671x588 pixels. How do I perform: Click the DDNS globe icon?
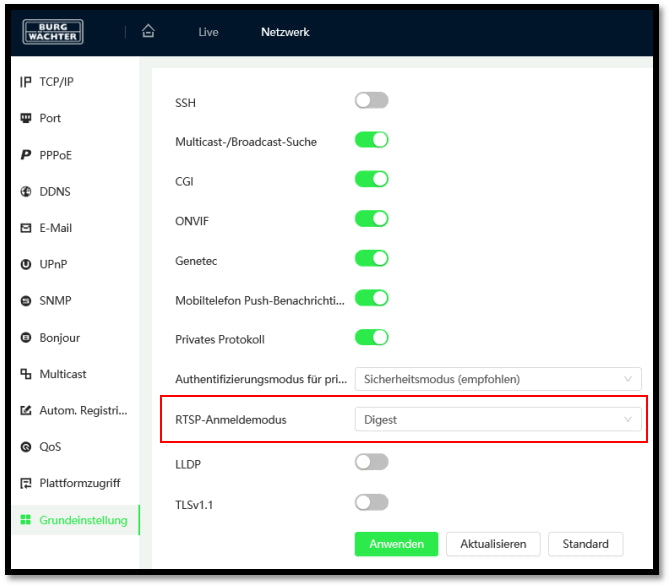(x=26, y=191)
